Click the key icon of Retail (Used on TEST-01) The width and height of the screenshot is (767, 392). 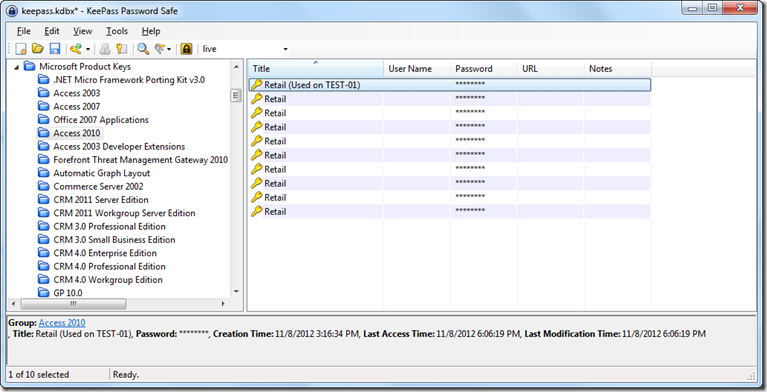[x=257, y=85]
